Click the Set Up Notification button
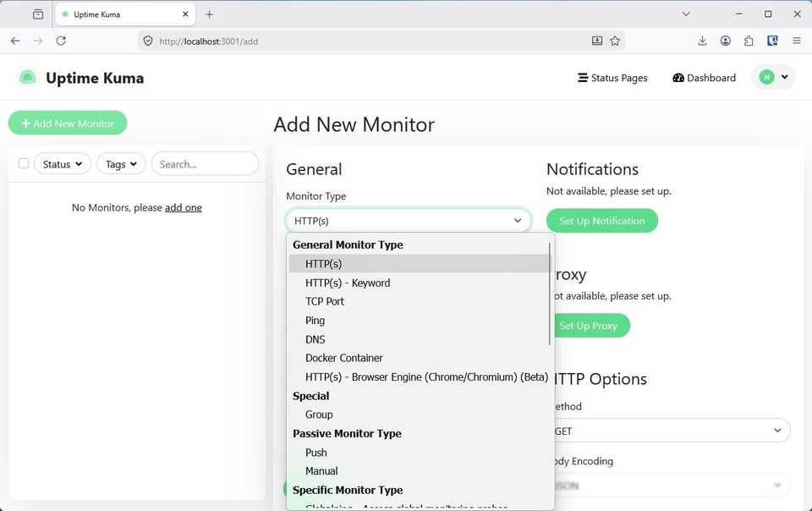812x511 pixels. pos(601,221)
